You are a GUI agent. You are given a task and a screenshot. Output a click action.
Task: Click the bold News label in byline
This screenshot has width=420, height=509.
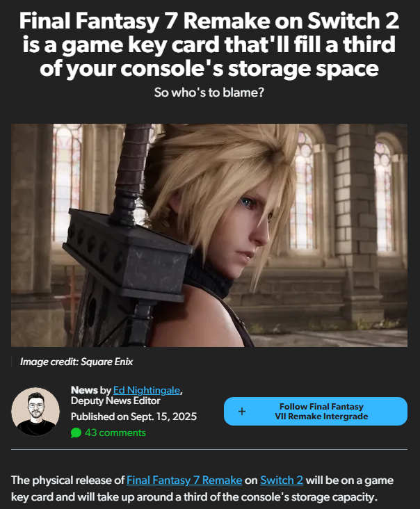84,390
